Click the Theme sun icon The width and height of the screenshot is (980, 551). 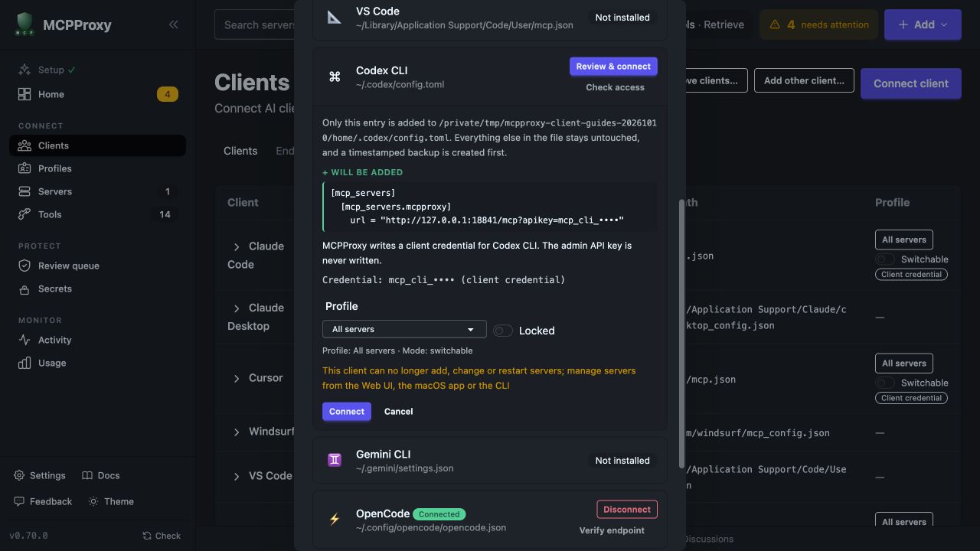click(x=93, y=501)
